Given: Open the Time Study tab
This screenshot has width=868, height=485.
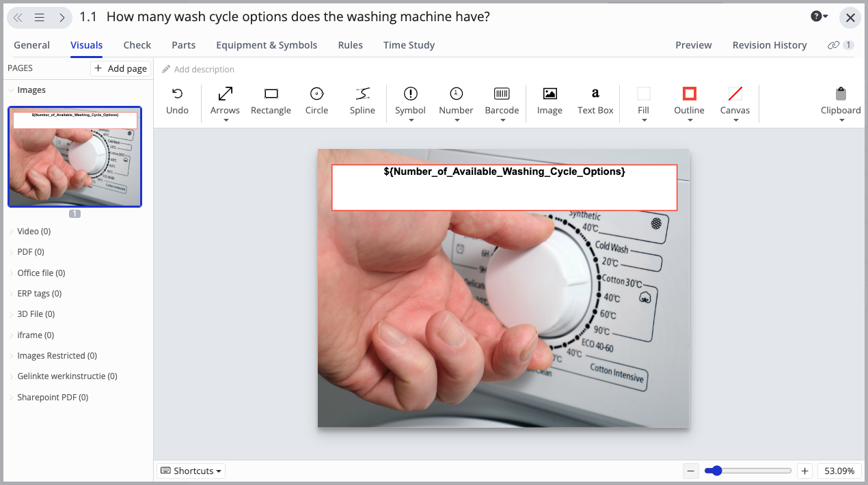Looking at the screenshot, I should tap(409, 45).
